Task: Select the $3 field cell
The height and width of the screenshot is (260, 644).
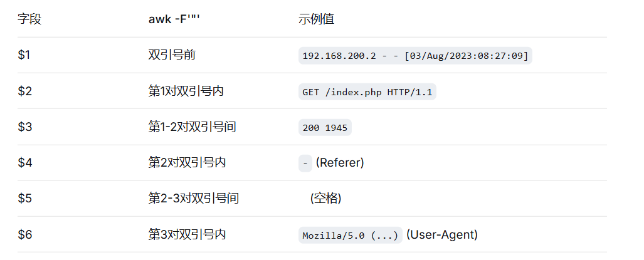Action: 24,127
